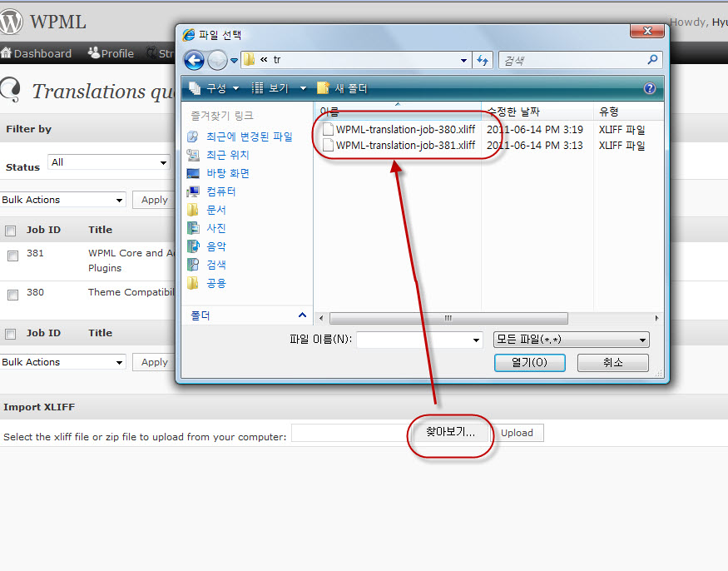This screenshot has height=571, width=728.
Task: Click the 문서 folder icon
Action: tap(193, 210)
